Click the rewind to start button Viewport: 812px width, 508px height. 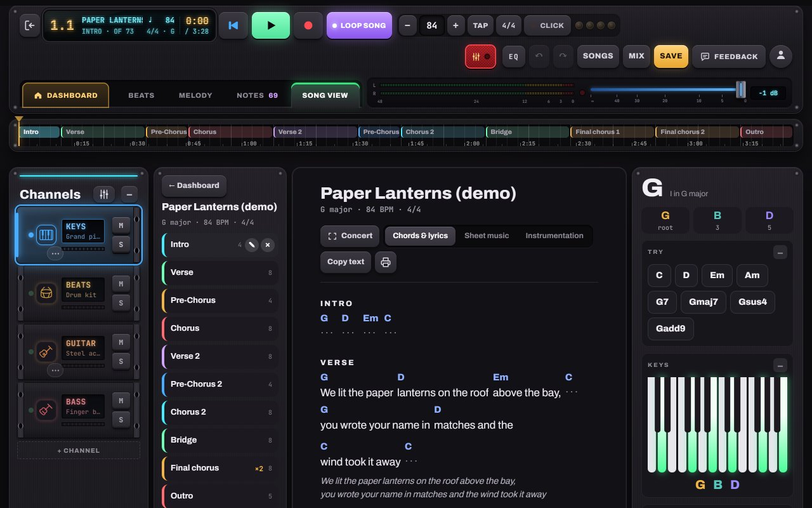click(x=233, y=25)
